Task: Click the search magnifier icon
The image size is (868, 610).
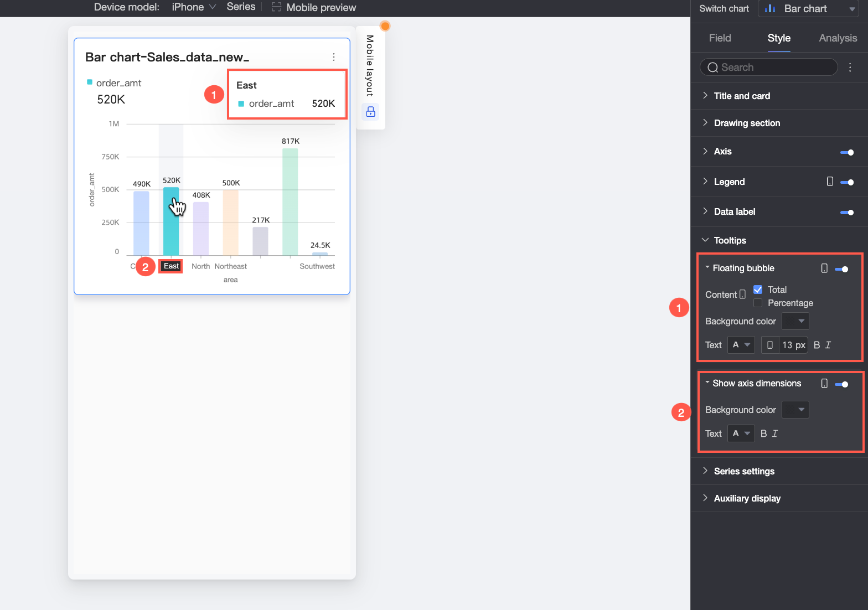Action: coord(713,68)
